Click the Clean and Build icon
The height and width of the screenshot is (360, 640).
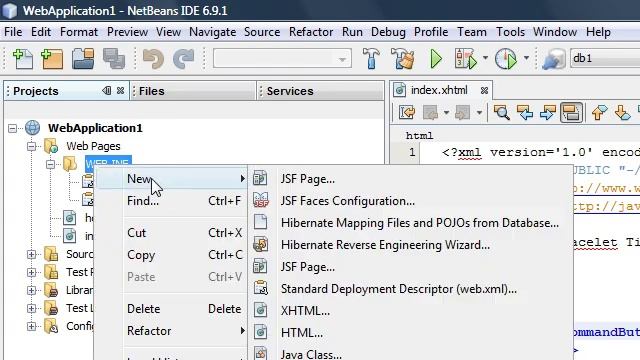tap(402, 59)
